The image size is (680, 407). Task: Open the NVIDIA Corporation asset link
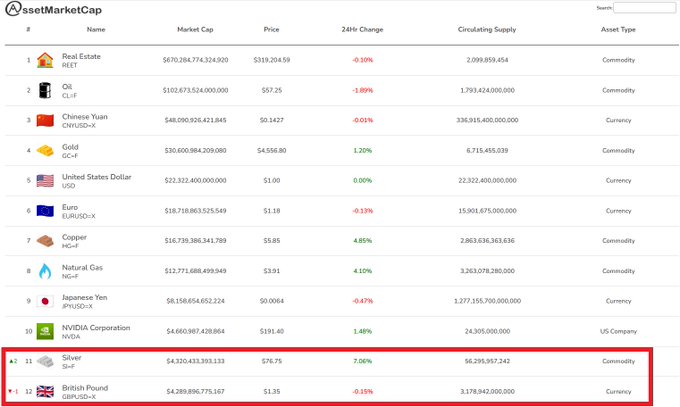pos(96,328)
